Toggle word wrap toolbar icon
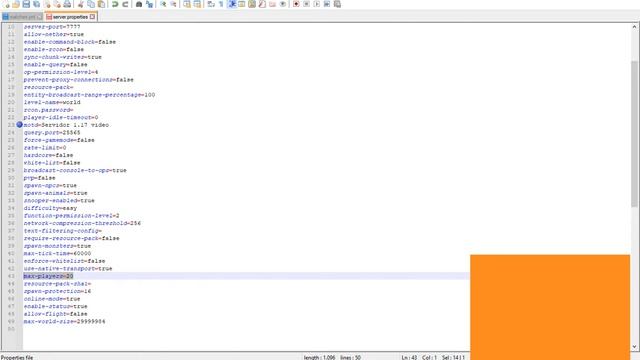The width and height of the screenshot is (640, 360). coord(211,4)
